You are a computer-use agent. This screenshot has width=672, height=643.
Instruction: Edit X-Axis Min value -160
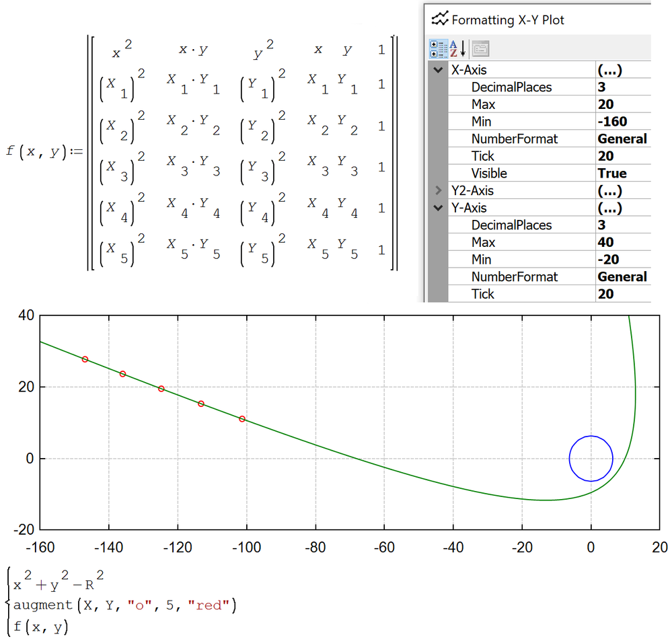(x=623, y=121)
